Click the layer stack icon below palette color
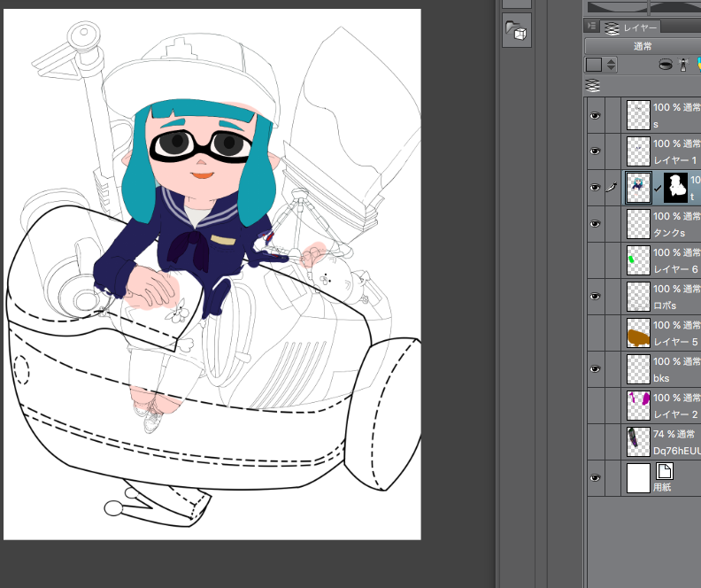 click(x=593, y=85)
